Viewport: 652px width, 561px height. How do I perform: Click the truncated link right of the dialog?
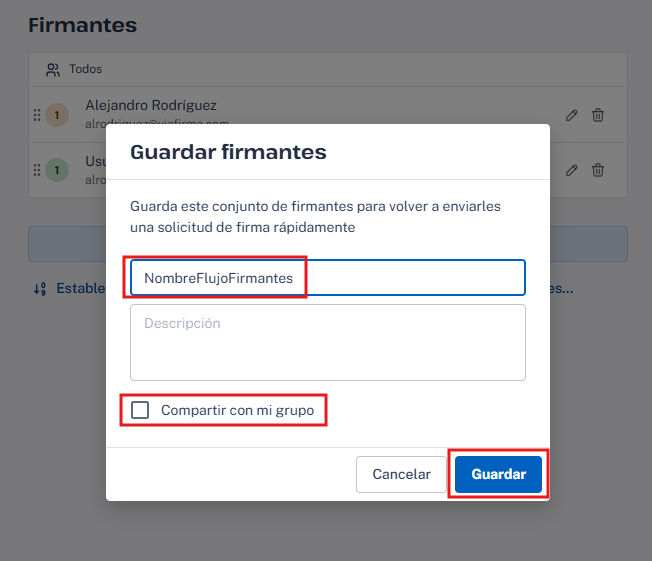click(561, 289)
